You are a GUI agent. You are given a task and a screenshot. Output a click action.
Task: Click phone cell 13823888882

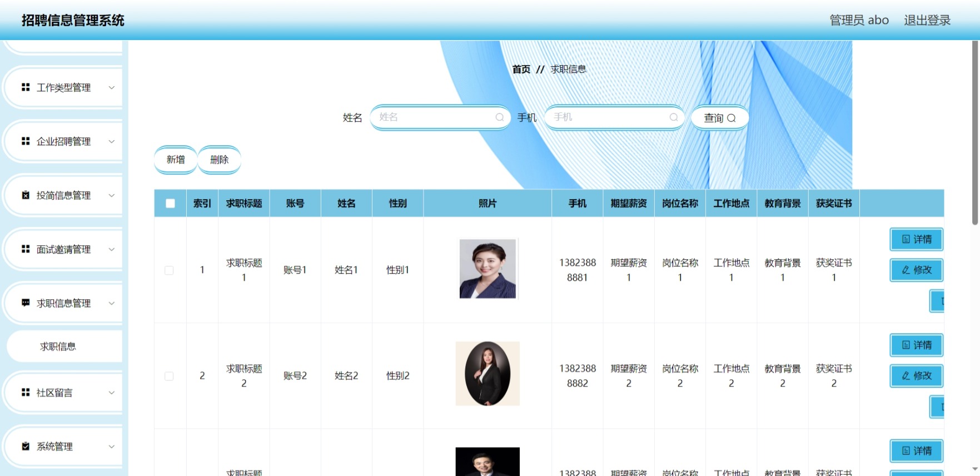click(578, 376)
